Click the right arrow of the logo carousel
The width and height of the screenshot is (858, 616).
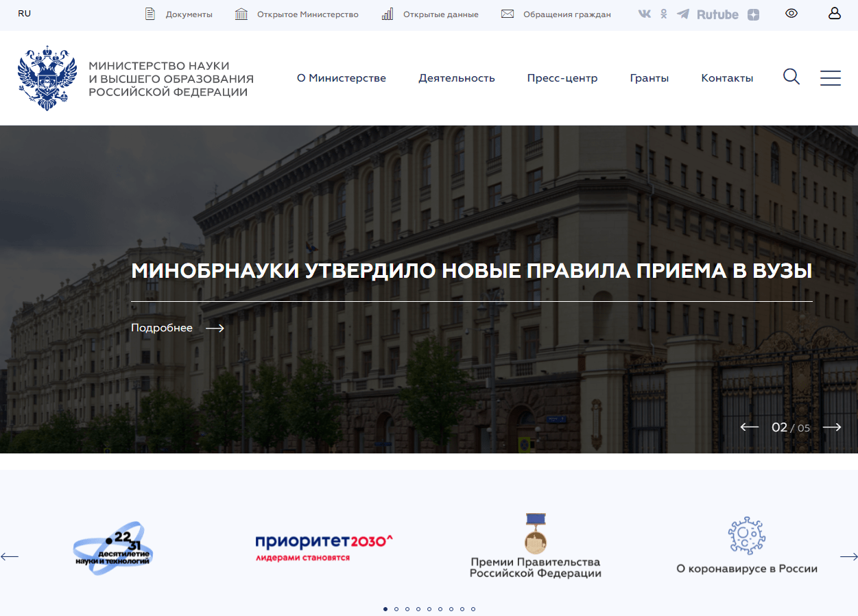click(848, 556)
